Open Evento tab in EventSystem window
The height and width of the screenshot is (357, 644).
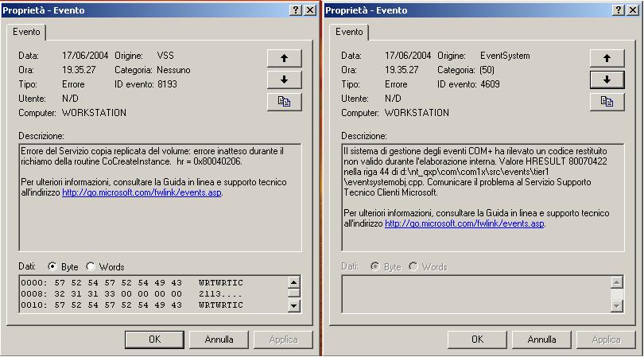(349, 32)
